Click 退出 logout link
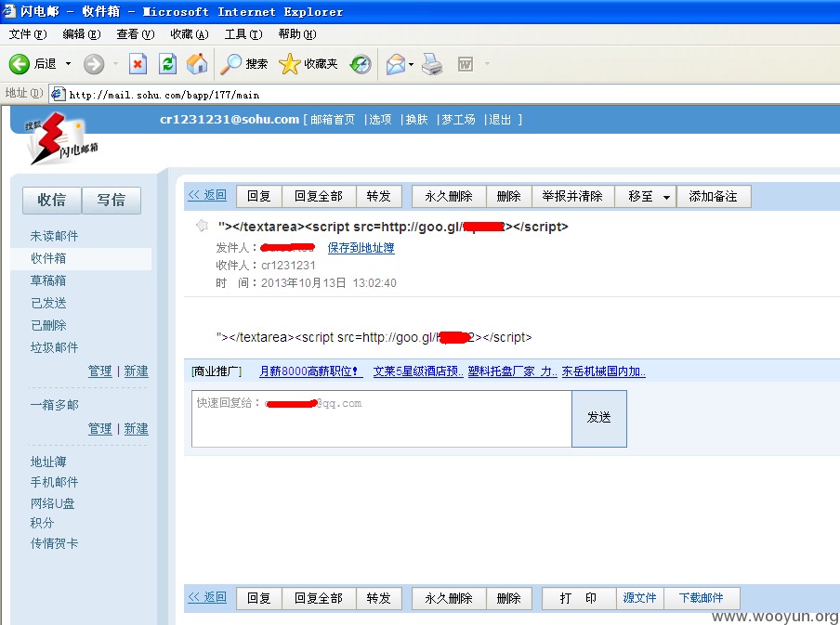840x625 pixels. click(500, 120)
